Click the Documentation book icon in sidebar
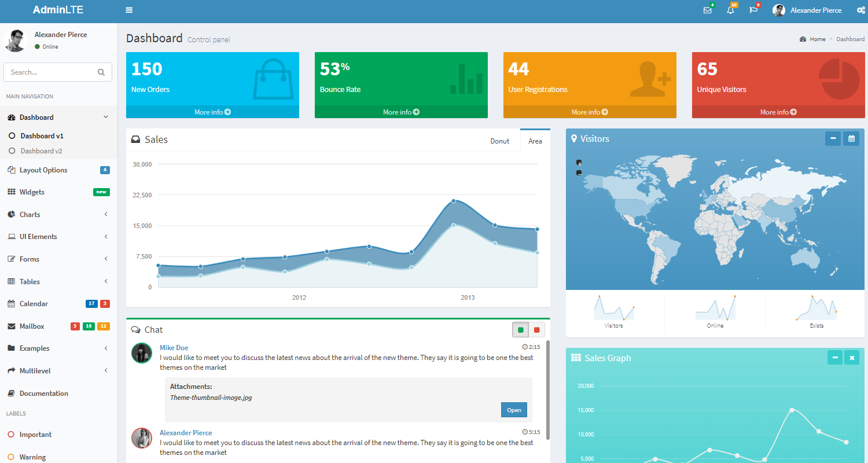This screenshot has height=463, width=868. click(12, 393)
